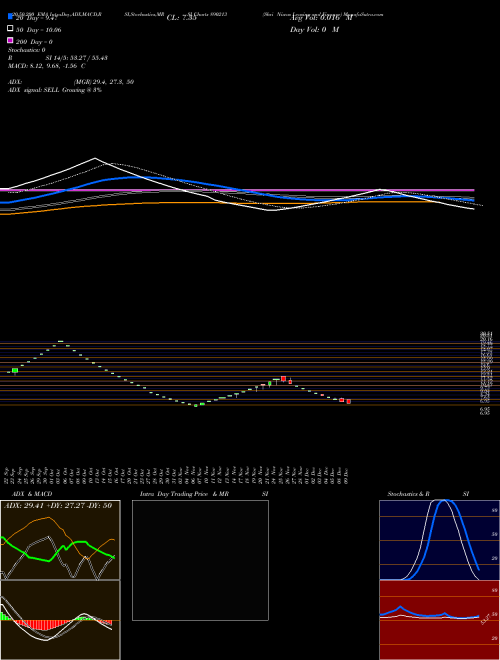Click the red candle at the November peak

(x=284, y=379)
